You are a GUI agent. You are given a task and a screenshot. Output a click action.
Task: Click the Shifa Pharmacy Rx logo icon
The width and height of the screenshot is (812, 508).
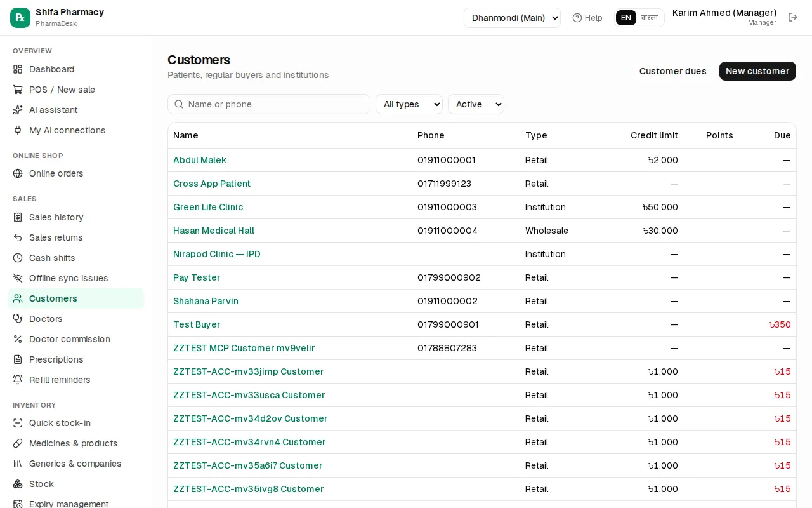click(x=20, y=18)
